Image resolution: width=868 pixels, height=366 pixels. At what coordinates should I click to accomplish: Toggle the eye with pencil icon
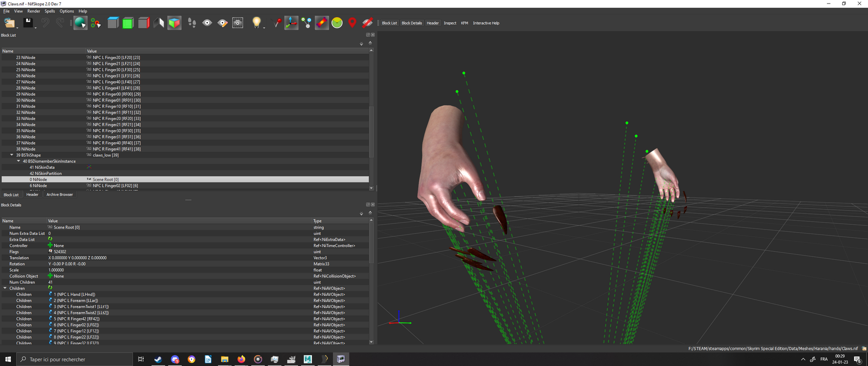222,23
